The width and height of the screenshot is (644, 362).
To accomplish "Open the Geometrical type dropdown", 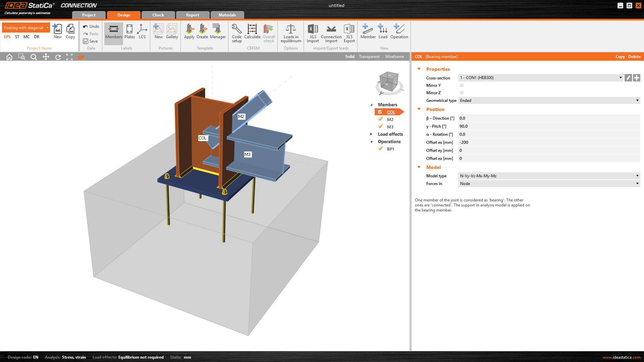I will [549, 101].
